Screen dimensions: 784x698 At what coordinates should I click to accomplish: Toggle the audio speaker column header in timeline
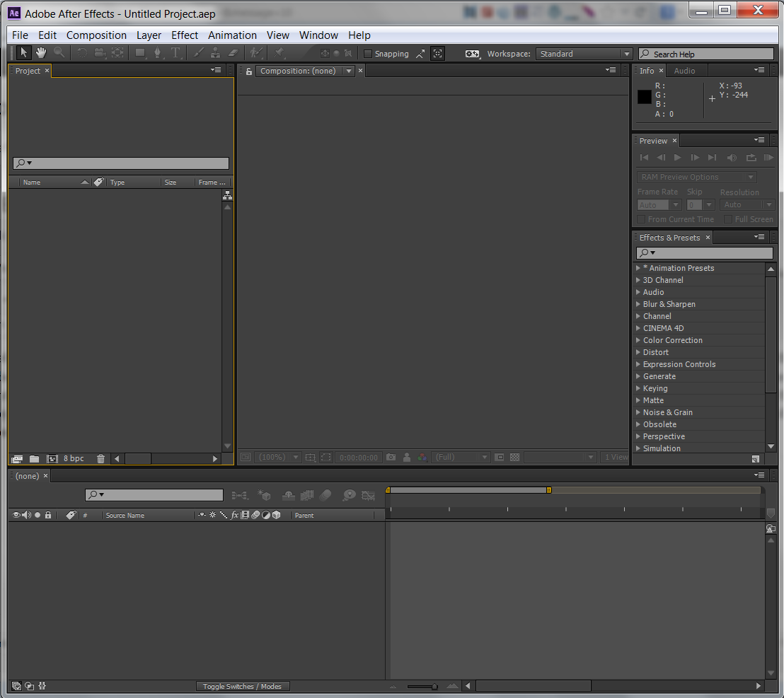point(26,515)
